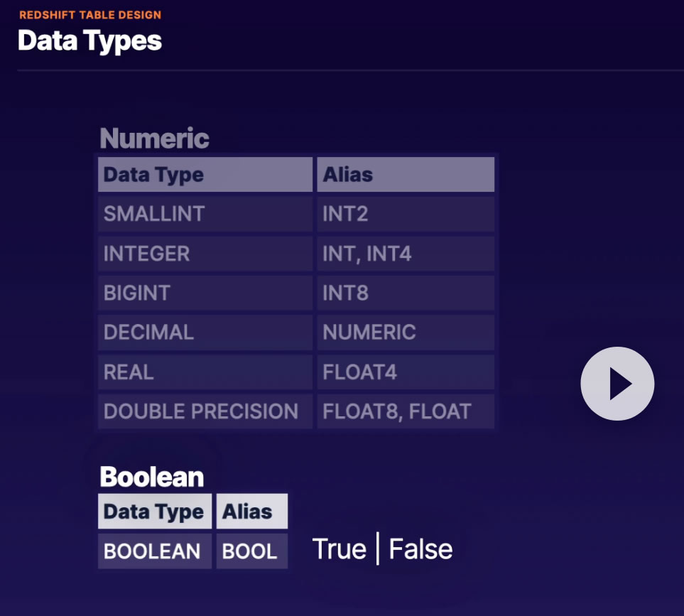This screenshot has height=616, width=684.
Task: Click the Numeric table's Data Type header
Action: 205,175
